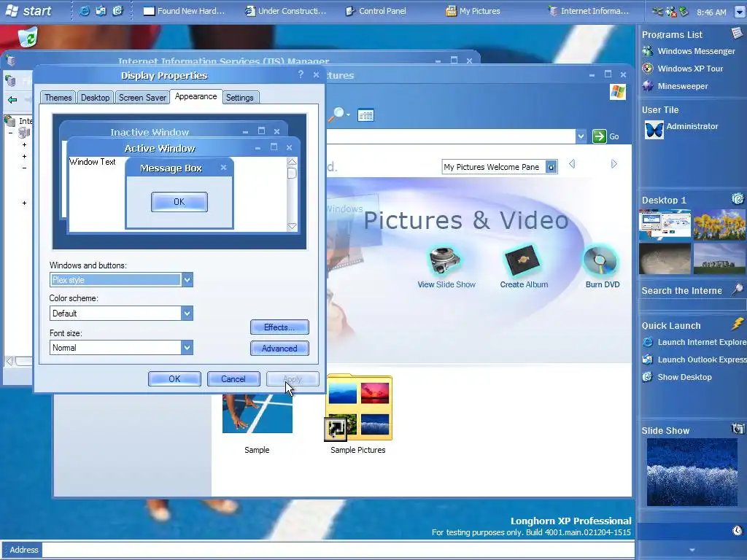The height and width of the screenshot is (560, 747).
Task: Click the views icon in My Pictures toolbar
Action: coord(365,114)
